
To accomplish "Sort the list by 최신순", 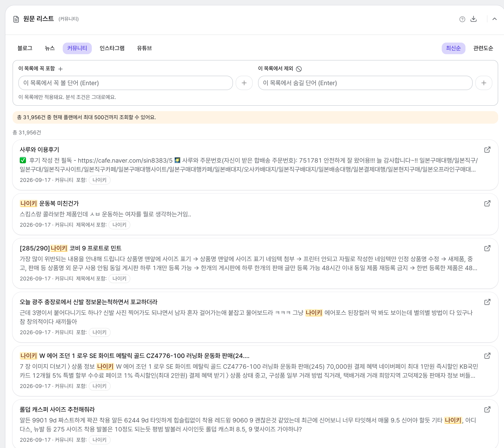I will tap(453, 48).
